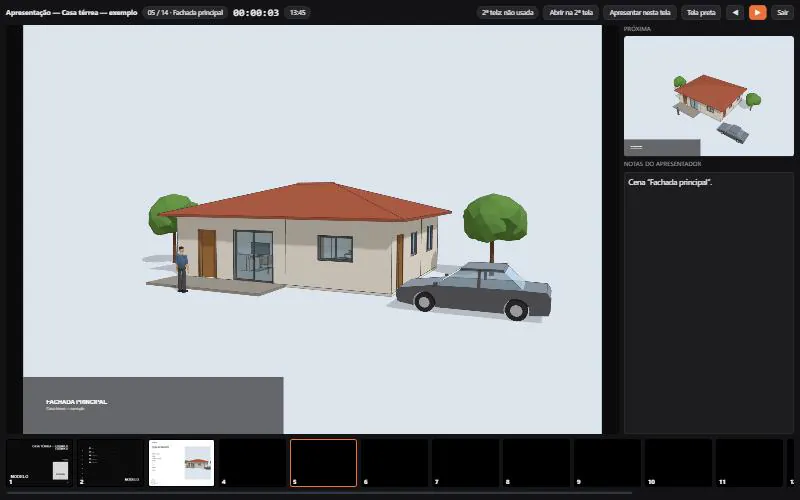Select current slide thumbnail 5
This screenshot has height=500, width=800.
click(323, 463)
